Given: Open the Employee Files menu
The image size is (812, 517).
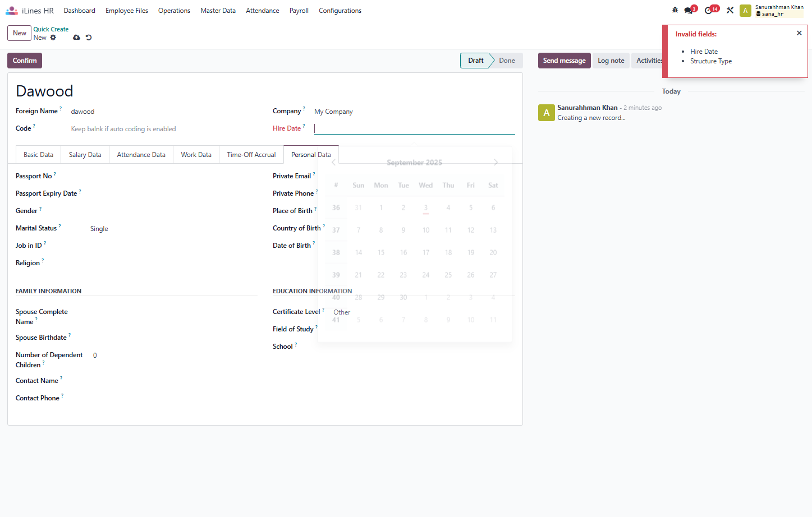Looking at the screenshot, I should point(127,11).
